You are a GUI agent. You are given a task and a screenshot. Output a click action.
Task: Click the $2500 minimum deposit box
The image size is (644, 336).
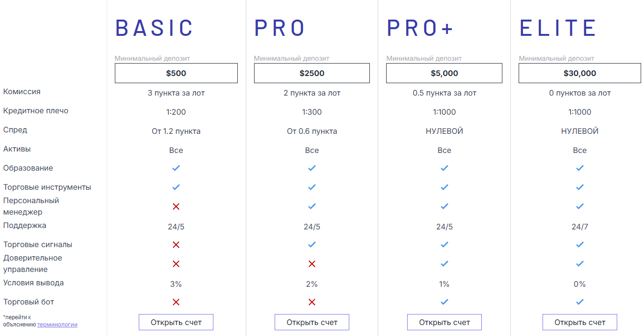click(312, 73)
